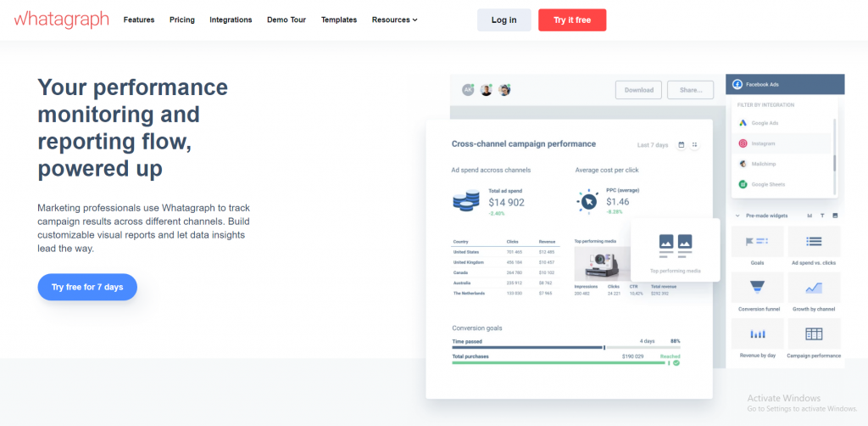The image size is (868, 426).
Task: Click the coins stack ad spend icon
Action: click(x=466, y=200)
